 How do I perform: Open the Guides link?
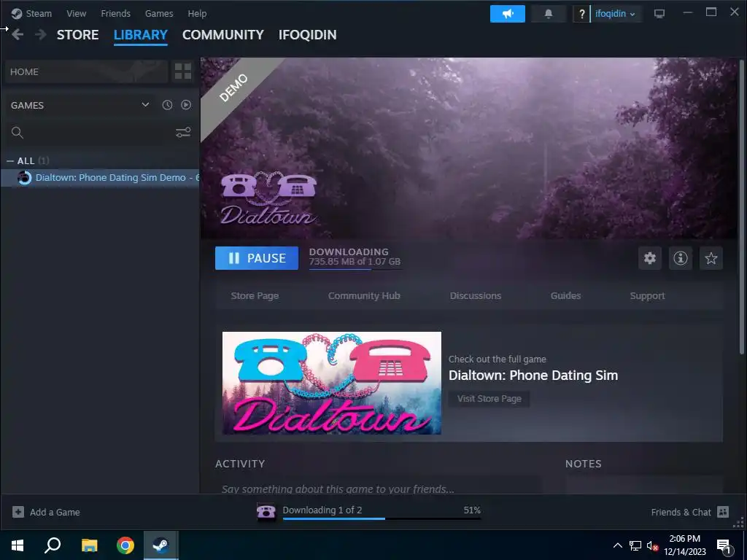coord(565,296)
